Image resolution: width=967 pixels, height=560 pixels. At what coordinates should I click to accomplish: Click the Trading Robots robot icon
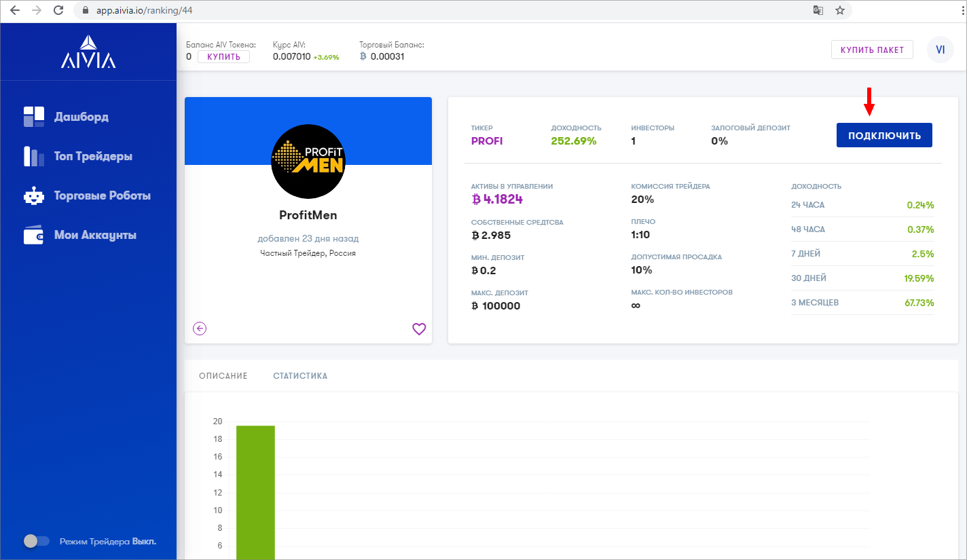point(33,195)
